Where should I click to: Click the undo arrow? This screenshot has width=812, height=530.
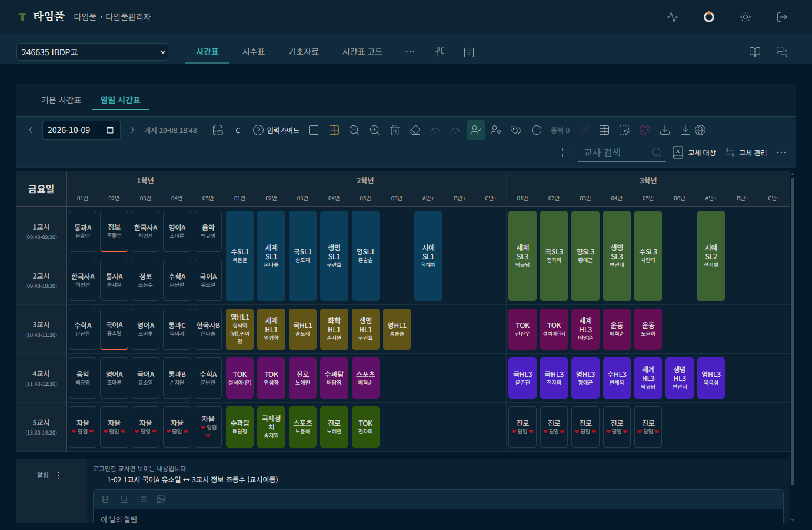point(435,130)
